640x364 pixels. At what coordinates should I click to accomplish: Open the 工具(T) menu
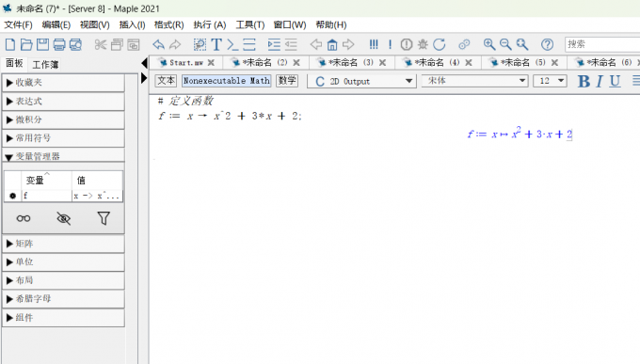tap(250, 24)
